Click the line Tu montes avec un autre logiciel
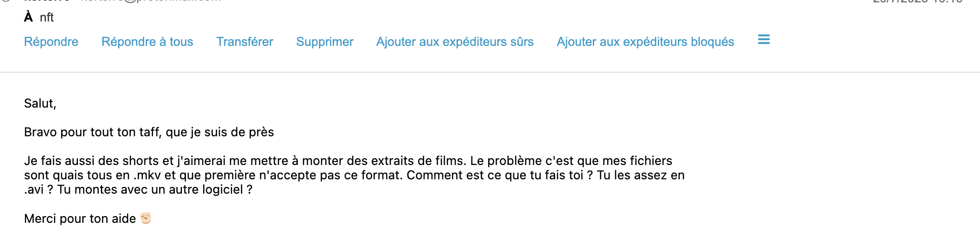 (x=138, y=189)
